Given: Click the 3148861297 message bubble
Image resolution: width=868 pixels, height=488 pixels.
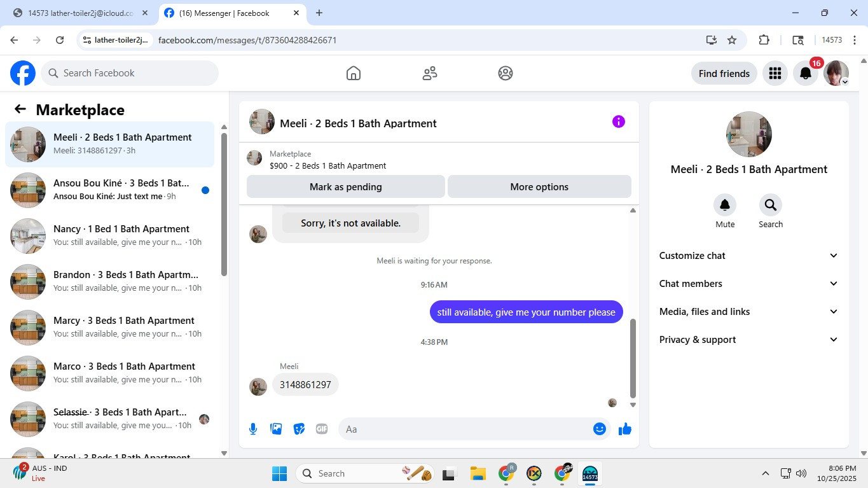Looking at the screenshot, I should click(305, 384).
